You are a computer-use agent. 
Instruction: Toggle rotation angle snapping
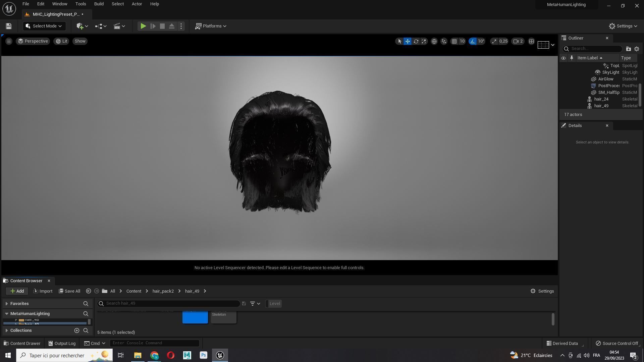473,41
